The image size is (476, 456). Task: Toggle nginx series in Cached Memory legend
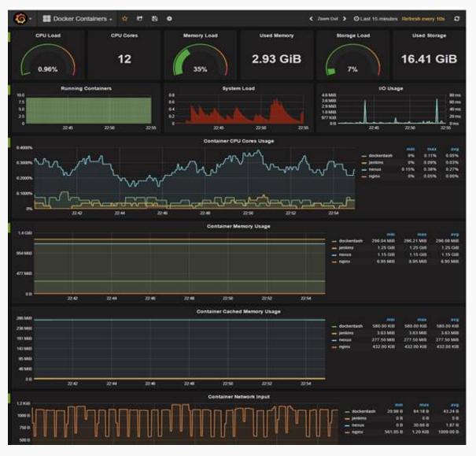[x=345, y=347]
